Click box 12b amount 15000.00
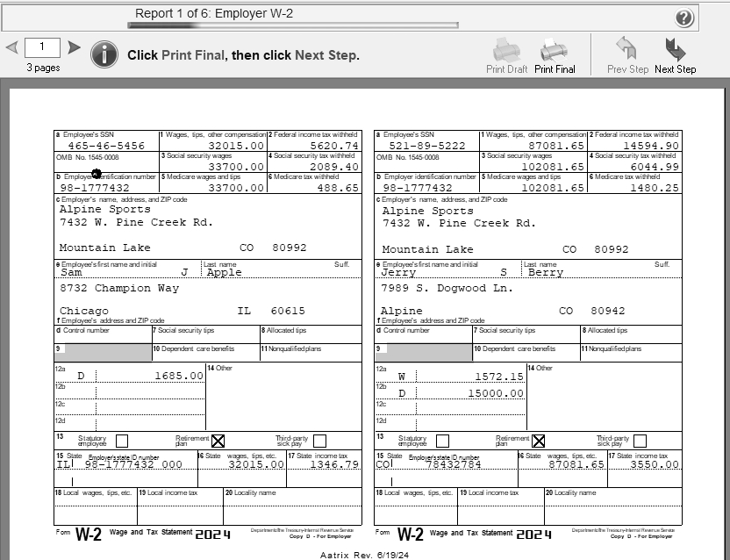The height and width of the screenshot is (560, 730). point(496,393)
